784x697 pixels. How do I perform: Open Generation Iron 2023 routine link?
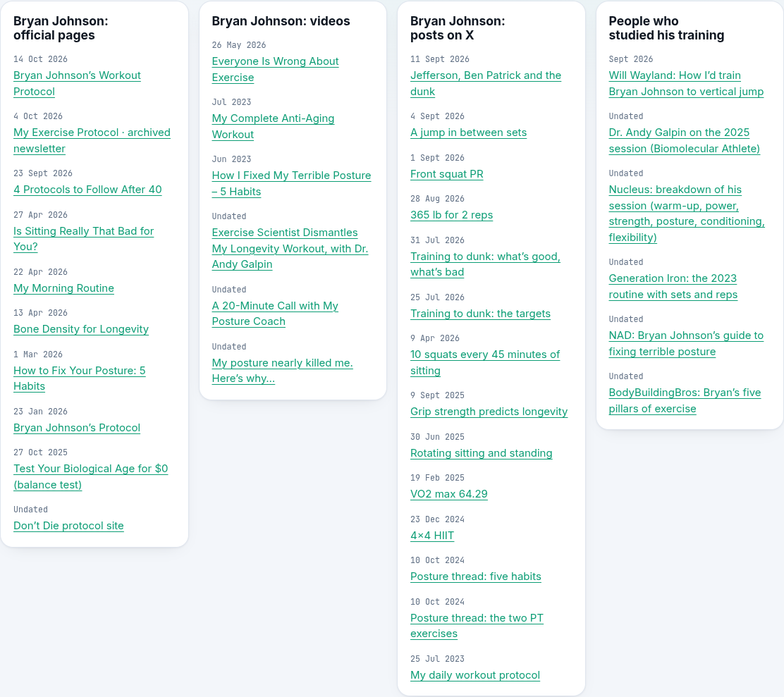coord(673,286)
